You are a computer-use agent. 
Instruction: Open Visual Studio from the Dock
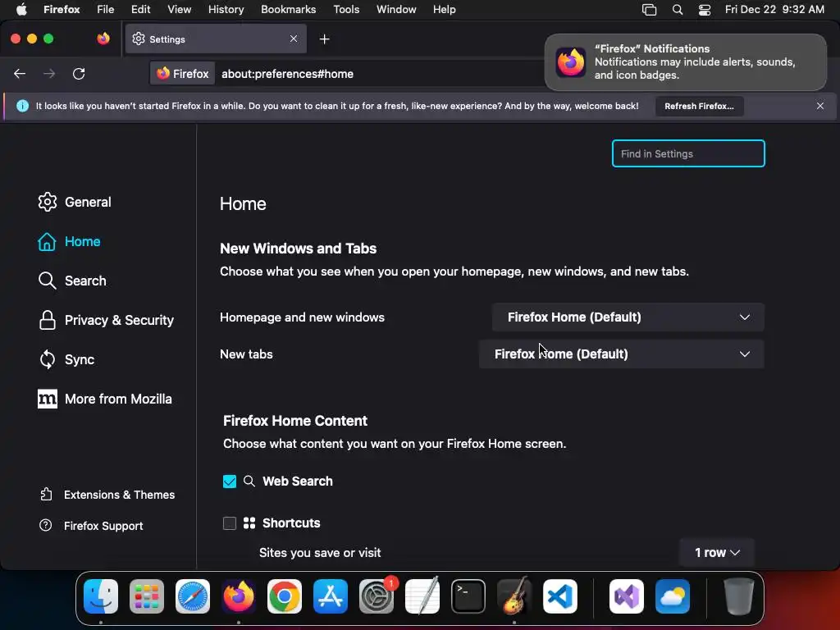627,596
